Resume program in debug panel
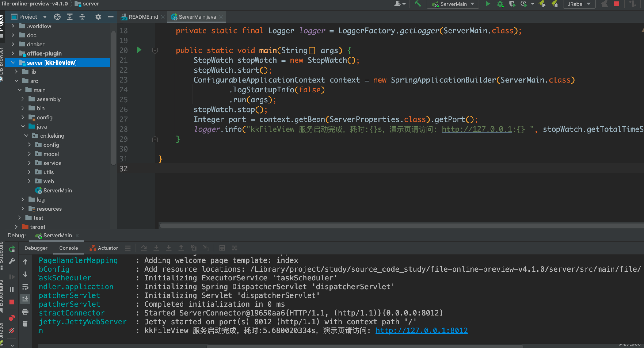The height and width of the screenshot is (348, 644). pyautogui.click(x=12, y=277)
